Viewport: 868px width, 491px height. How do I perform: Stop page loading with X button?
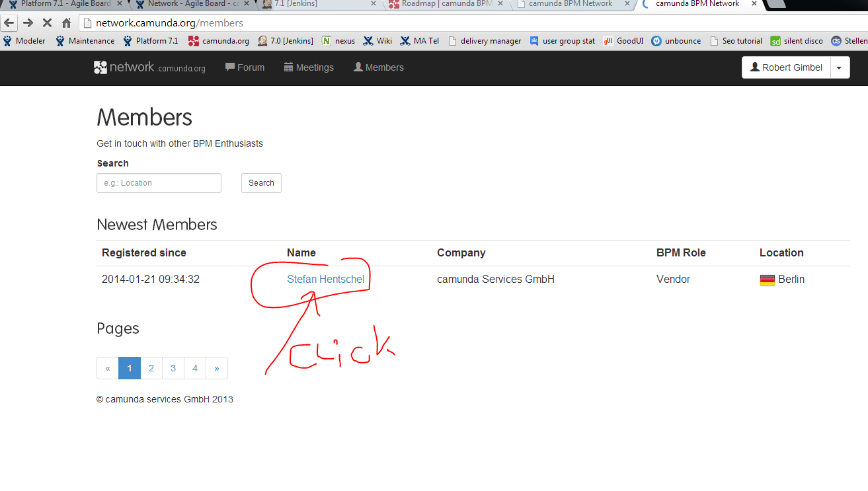(47, 23)
